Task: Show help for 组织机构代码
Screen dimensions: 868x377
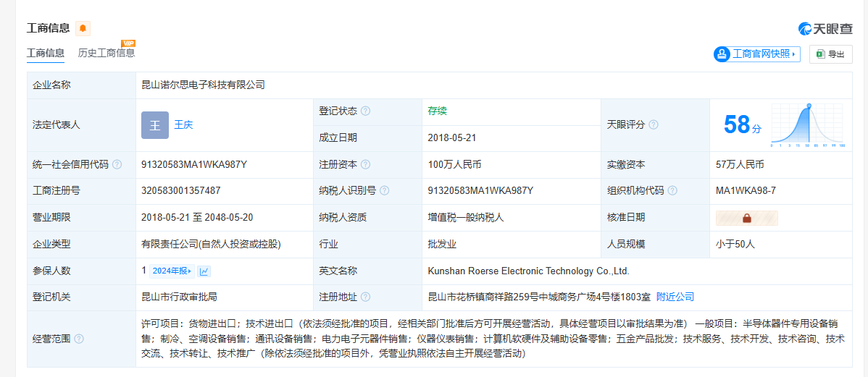Action: [x=672, y=191]
